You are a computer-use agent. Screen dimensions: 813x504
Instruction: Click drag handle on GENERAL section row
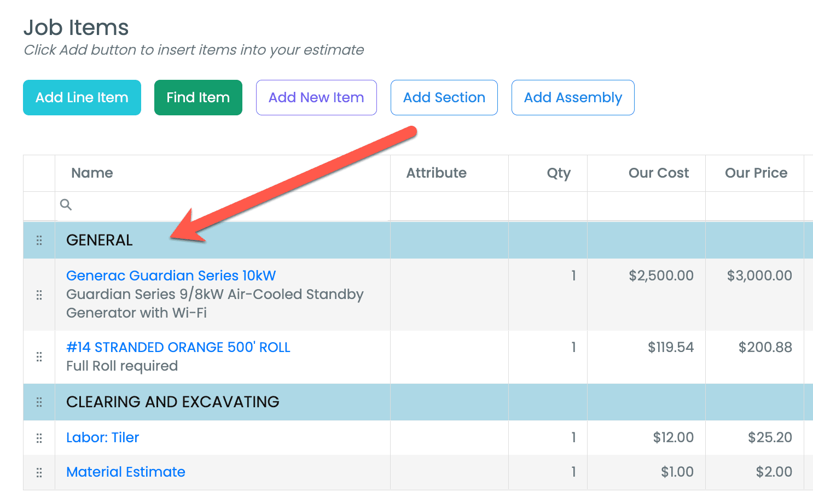pos(39,241)
